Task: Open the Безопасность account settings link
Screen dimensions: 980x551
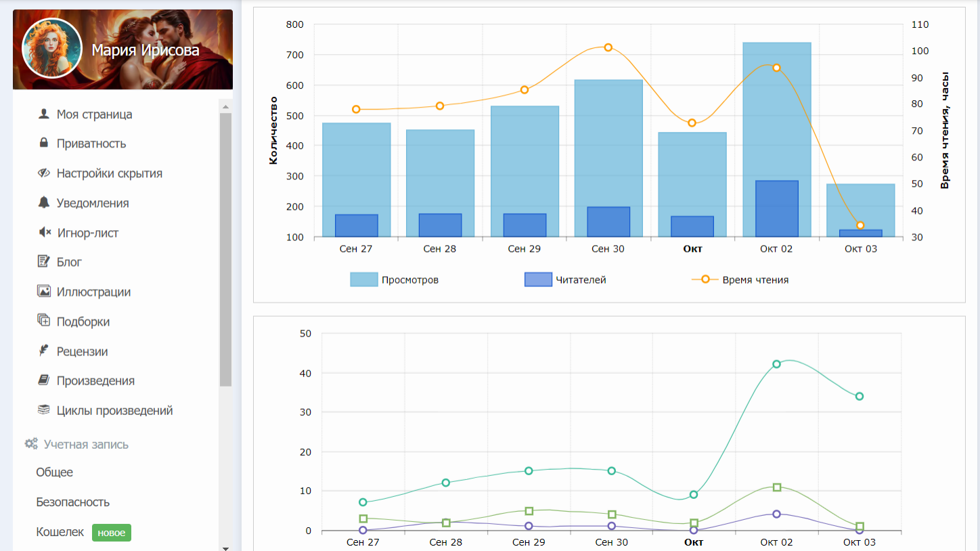Action: tap(73, 502)
